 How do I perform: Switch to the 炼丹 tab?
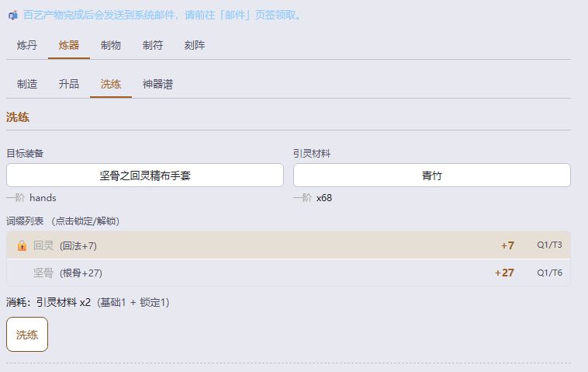[27, 45]
